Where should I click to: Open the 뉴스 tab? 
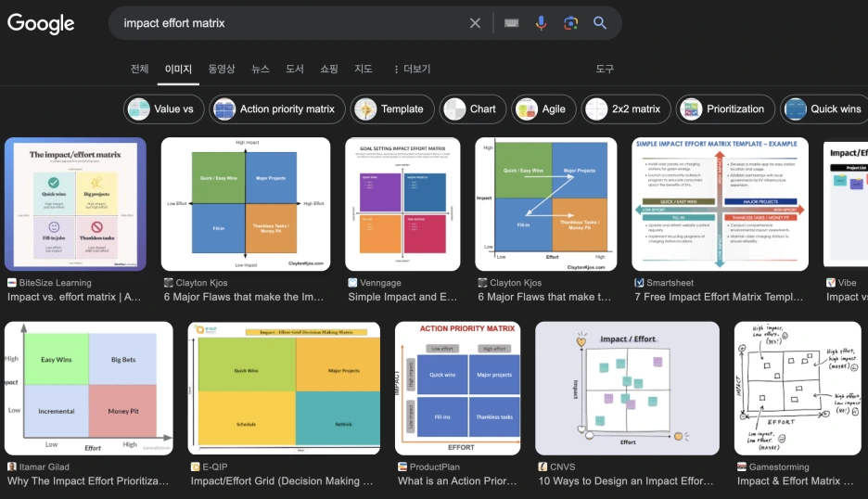click(x=261, y=69)
